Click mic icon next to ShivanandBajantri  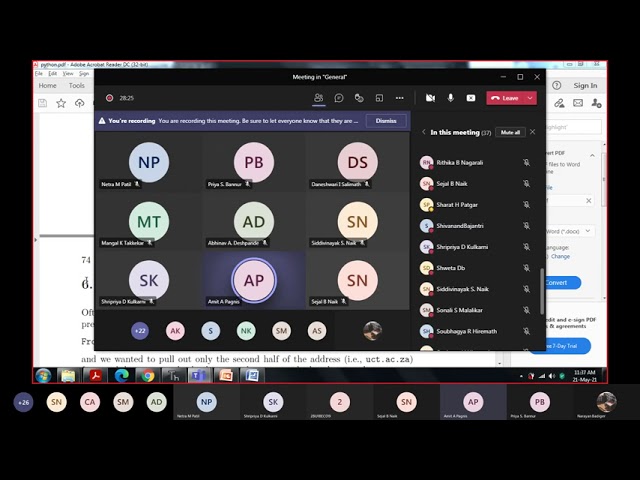(x=527, y=226)
